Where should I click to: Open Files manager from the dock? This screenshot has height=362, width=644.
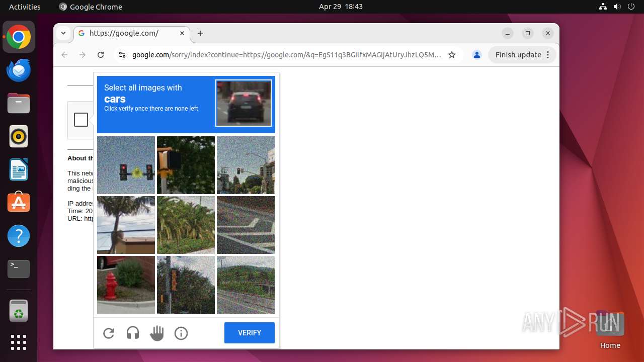pos(19,103)
